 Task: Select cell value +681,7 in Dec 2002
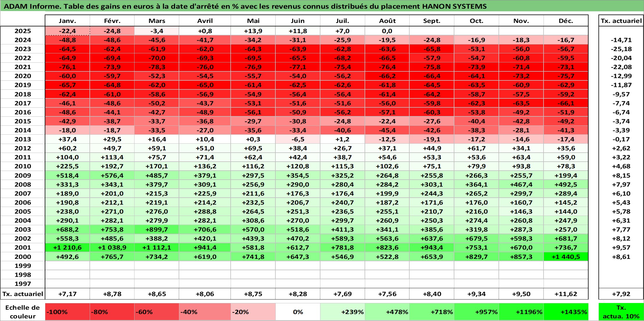pos(566,239)
